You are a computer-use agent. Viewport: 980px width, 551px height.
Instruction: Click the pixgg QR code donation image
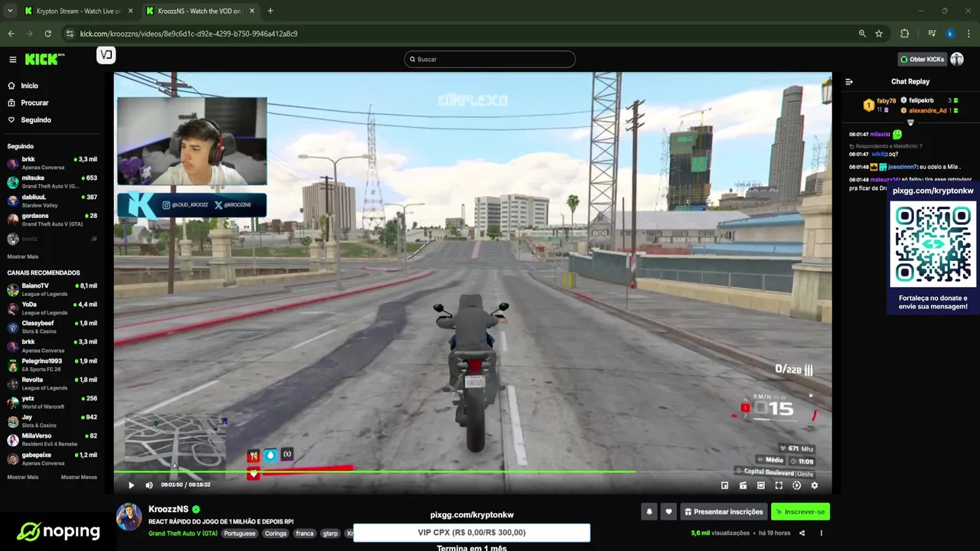click(933, 243)
